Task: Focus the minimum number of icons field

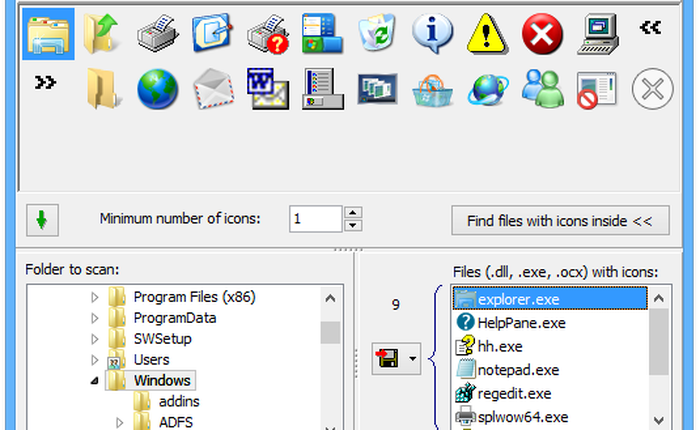Action: coord(316,219)
